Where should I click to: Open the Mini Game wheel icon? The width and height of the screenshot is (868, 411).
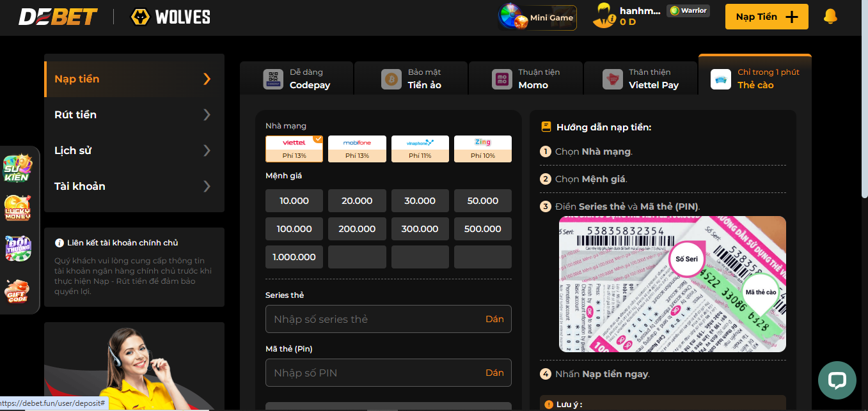(x=514, y=17)
